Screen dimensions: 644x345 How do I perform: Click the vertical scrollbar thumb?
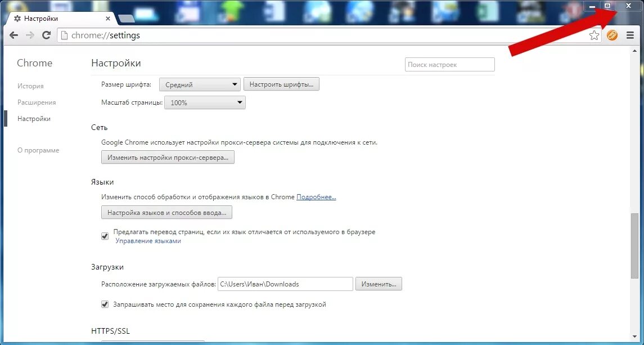tap(635, 247)
